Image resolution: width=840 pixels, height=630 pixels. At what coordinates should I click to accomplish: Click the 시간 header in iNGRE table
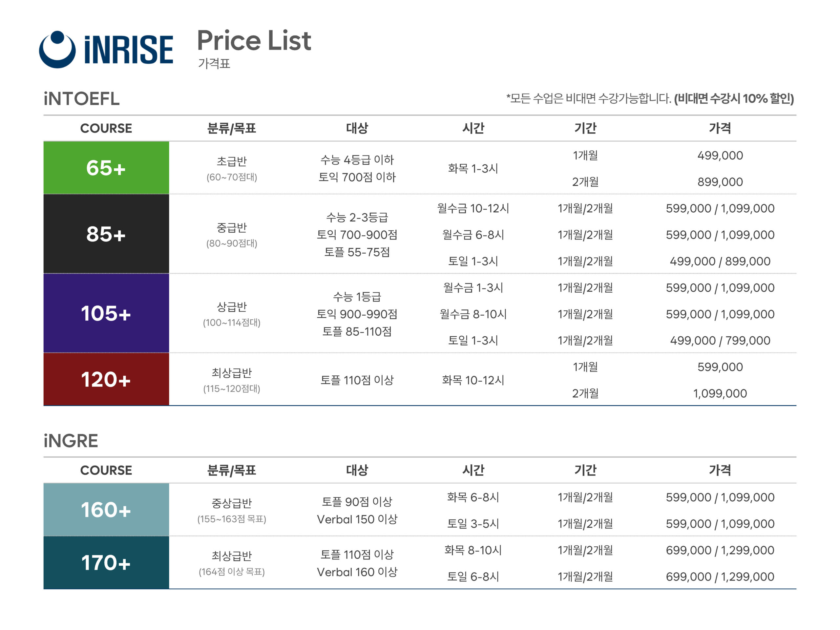[473, 470]
